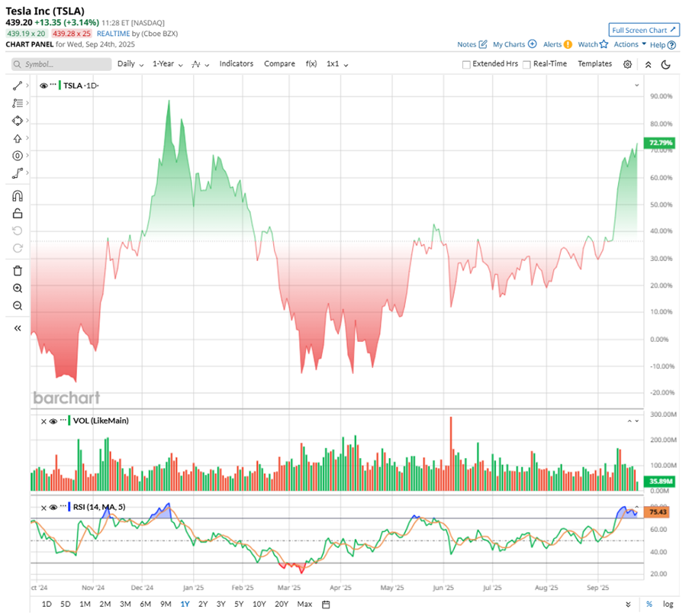Open the Help link
The height and width of the screenshot is (616, 689).
662,45
